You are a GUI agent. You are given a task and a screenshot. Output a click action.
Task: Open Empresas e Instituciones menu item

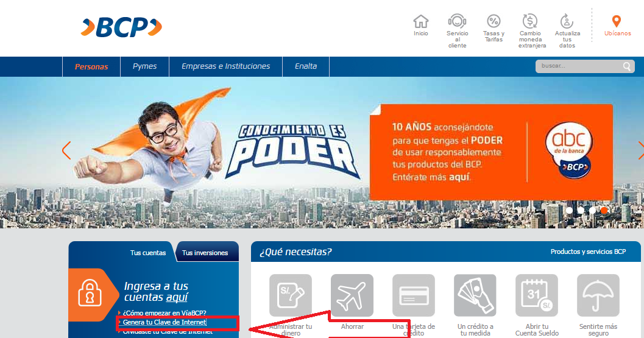click(x=226, y=66)
